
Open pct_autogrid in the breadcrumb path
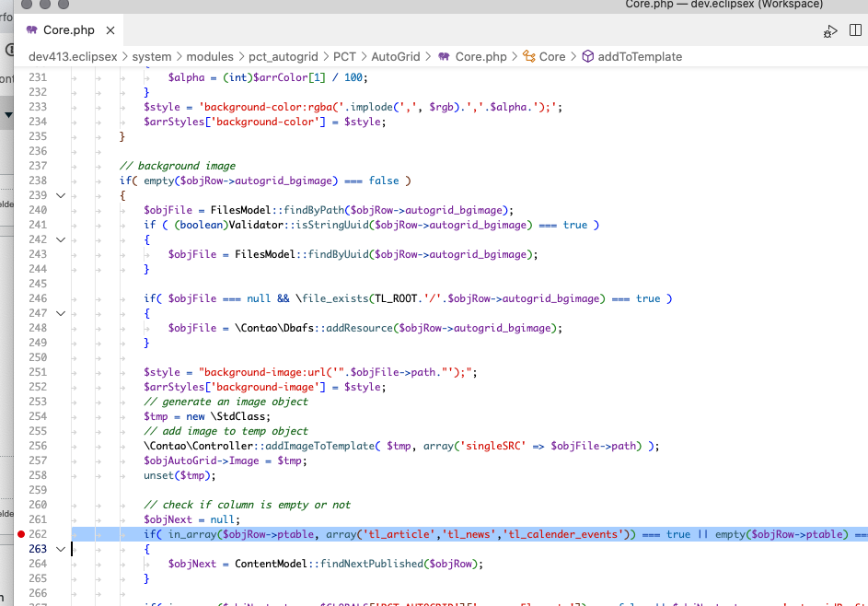click(278, 56)
